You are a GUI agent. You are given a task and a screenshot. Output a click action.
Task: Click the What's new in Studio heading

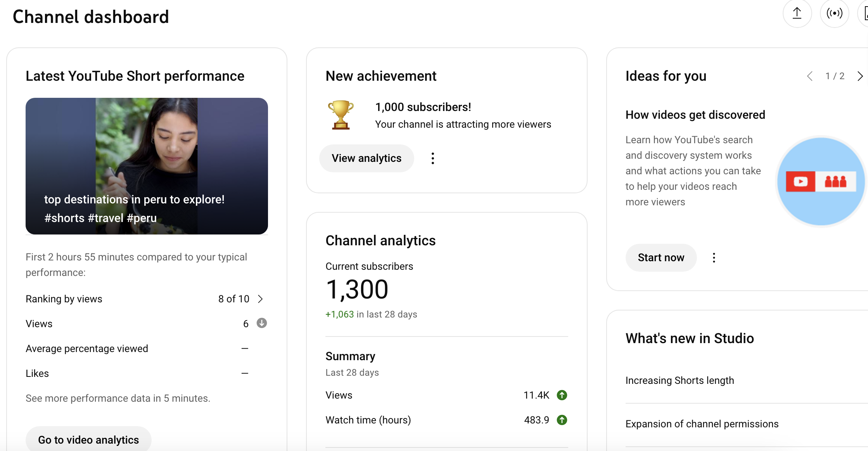click(690, 338)
